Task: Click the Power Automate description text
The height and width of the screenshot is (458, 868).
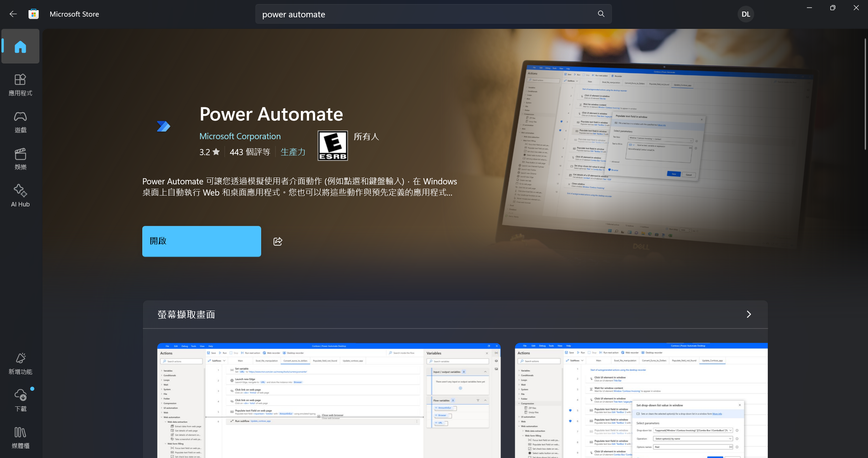Action: [300, 187]
